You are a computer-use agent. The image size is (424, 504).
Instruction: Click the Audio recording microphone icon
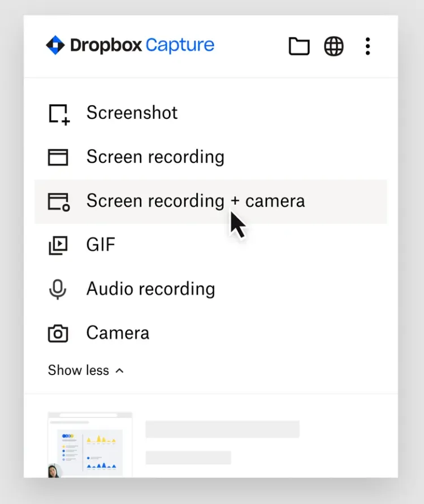click(x=58, y=289)
